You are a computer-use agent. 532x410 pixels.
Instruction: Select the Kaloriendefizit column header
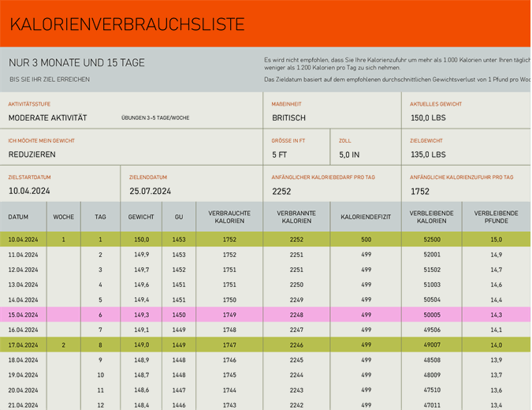pyautogui.click(x=366, y=217)
